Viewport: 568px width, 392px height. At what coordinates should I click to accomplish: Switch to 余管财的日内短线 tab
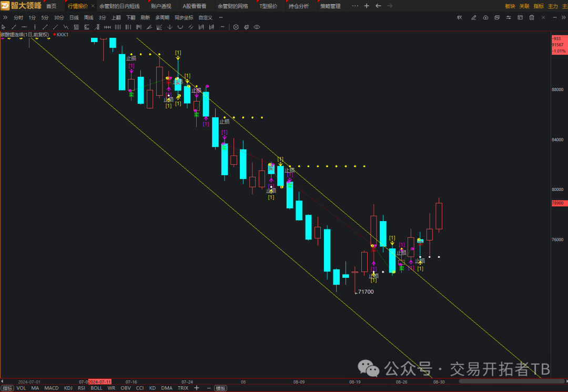point(119,6)
